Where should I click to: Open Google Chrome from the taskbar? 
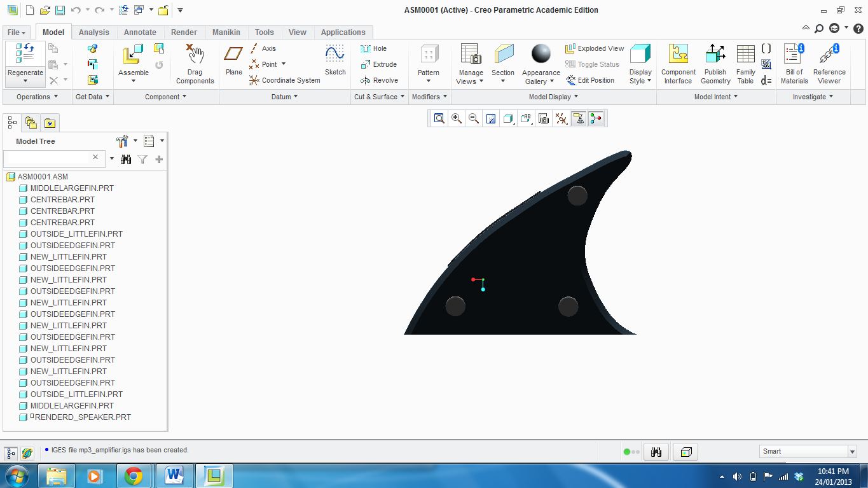pos(134,476)
